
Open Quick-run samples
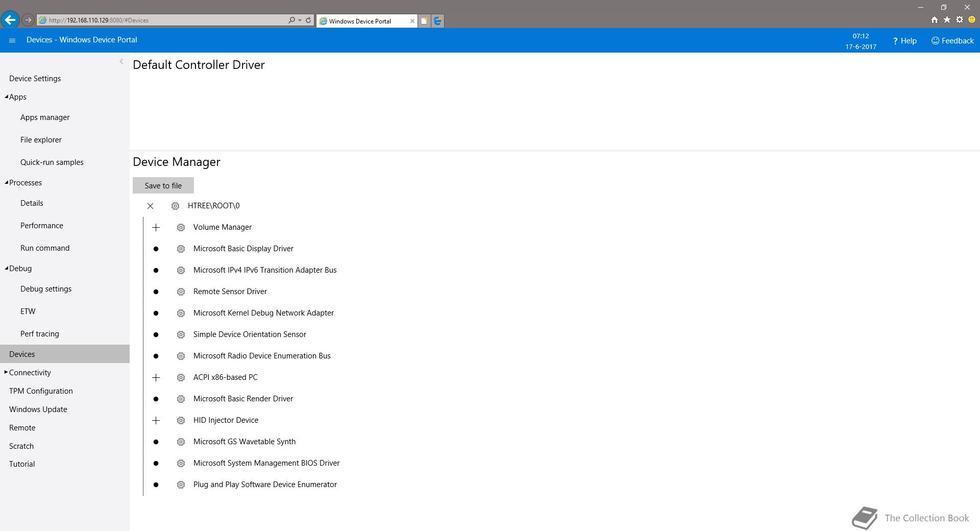pyautogui.click(x=52, y=162)
